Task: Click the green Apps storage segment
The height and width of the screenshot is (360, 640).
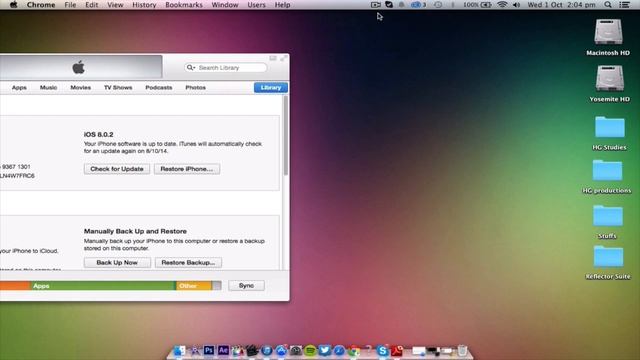Action: 103,286
